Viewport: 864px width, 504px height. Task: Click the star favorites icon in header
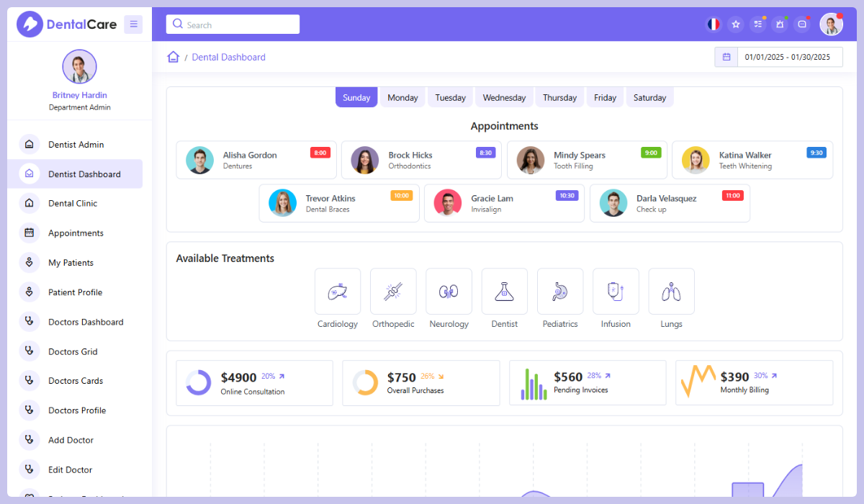(x=736, y=24)
